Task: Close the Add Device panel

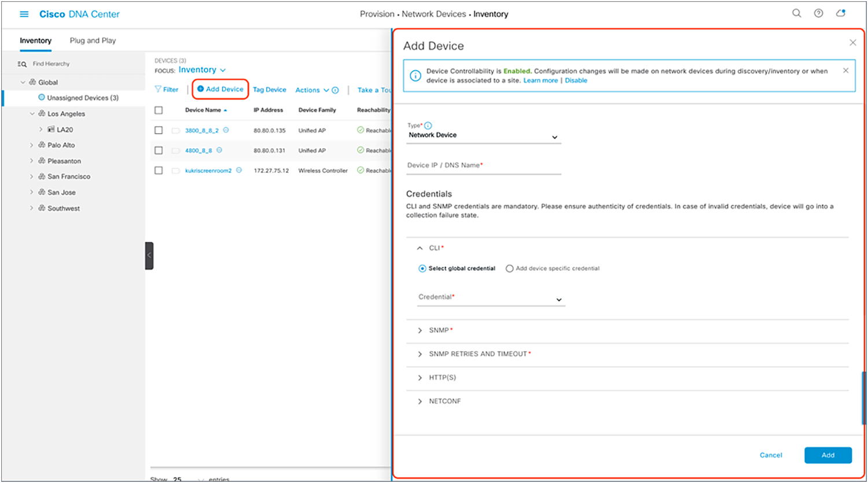Action: (852, 43)
